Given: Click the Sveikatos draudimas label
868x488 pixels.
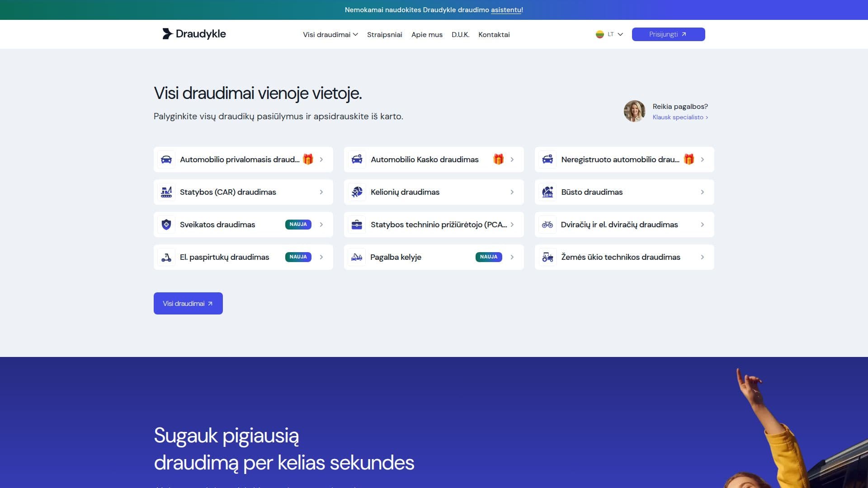Looking at the screenshot, I should [x=217, y=225].
